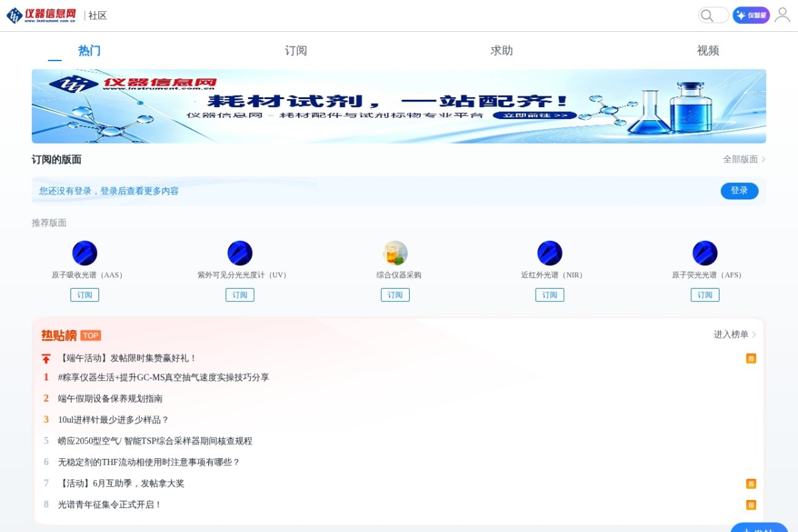
Task: Click the 仪器信息网 logo in header
Action: [41, 15]
